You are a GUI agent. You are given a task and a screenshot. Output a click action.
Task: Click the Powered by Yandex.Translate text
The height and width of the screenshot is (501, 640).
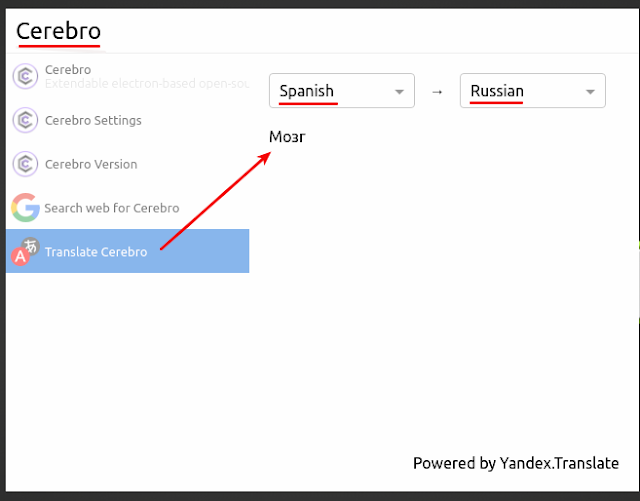(x=516, y=463)
